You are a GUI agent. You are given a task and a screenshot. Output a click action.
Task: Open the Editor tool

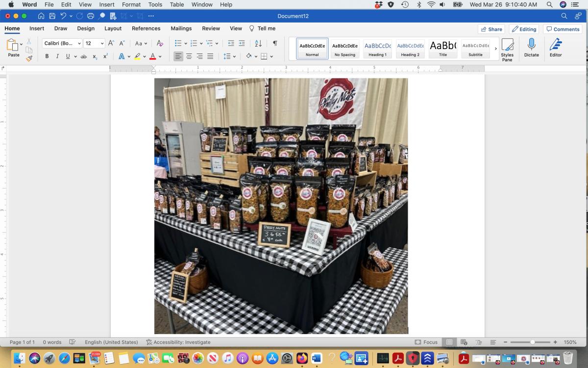click(x=556, y=48)
